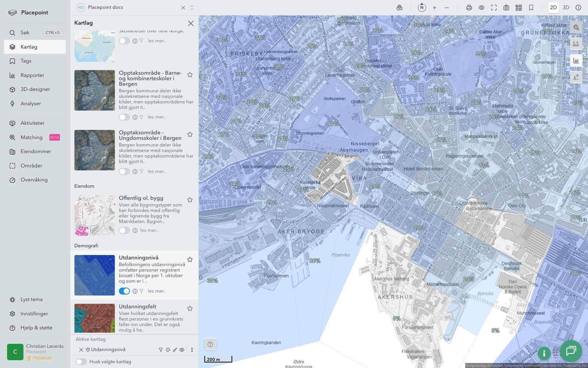Turn off the Utdanningsnivå layer toggle

pos(124,291)
